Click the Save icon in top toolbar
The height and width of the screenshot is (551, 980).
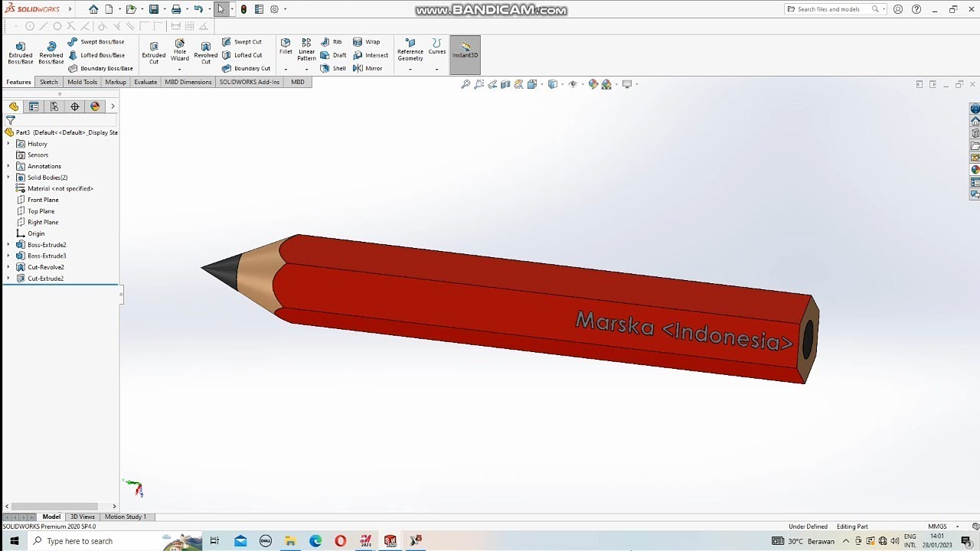pyautogui.click(x=154, y=9)
